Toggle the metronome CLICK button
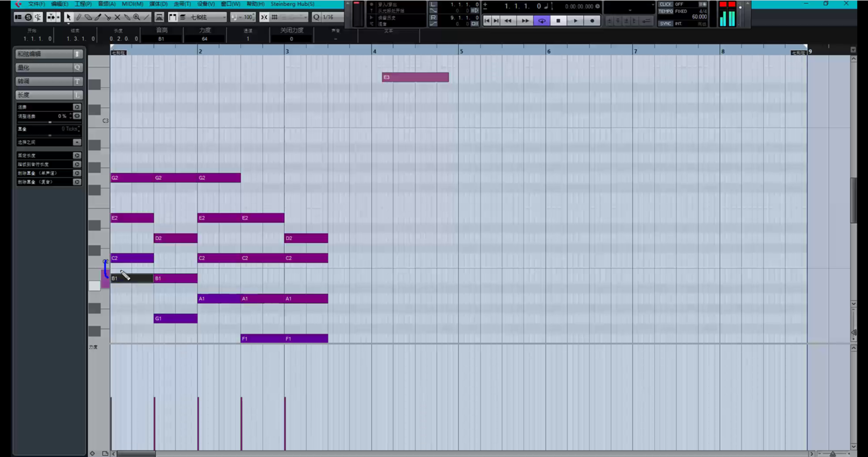868x457 pixels. 665,5
